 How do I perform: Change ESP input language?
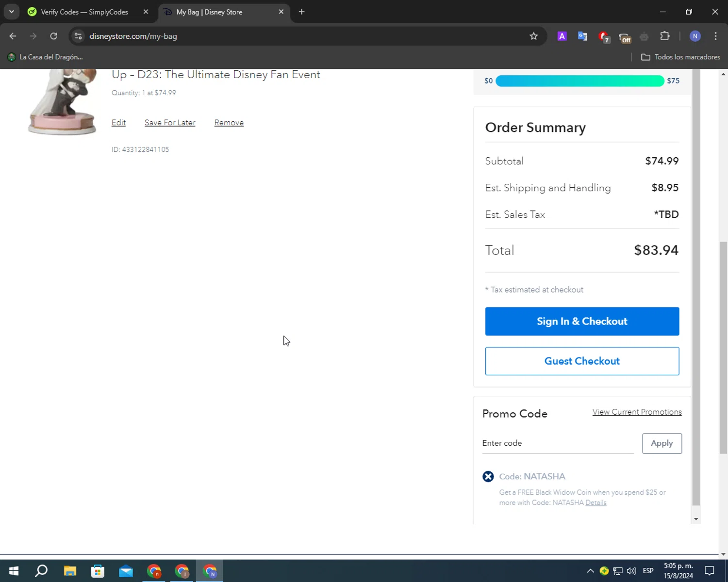pyautogui.click(x=648, y=571)
